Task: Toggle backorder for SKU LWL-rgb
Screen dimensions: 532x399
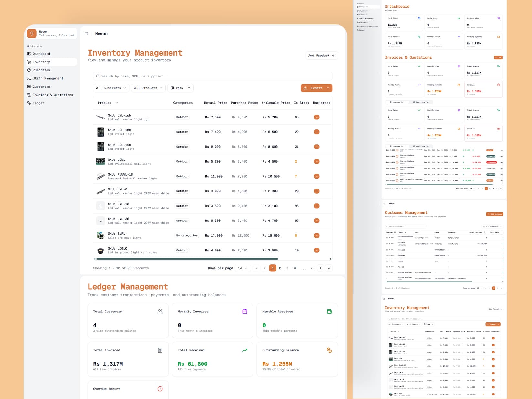Action: 317,117
